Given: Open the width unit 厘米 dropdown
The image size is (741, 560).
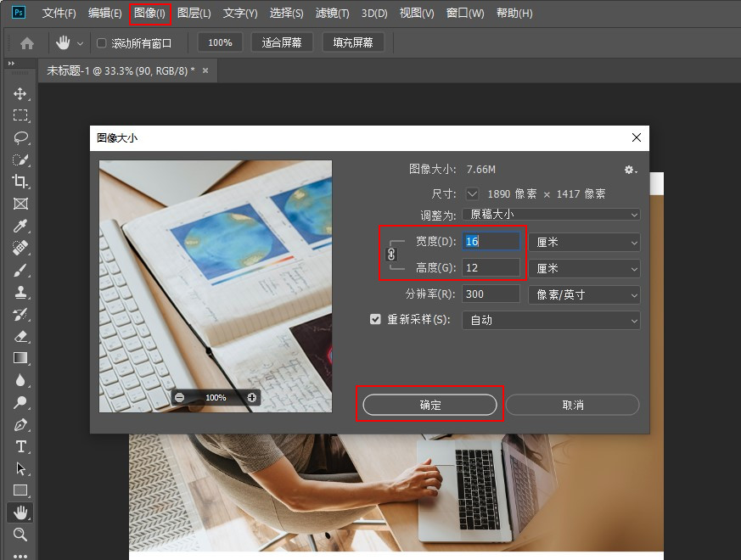Looking at the screenshot, I should click(x=584, y=242).
